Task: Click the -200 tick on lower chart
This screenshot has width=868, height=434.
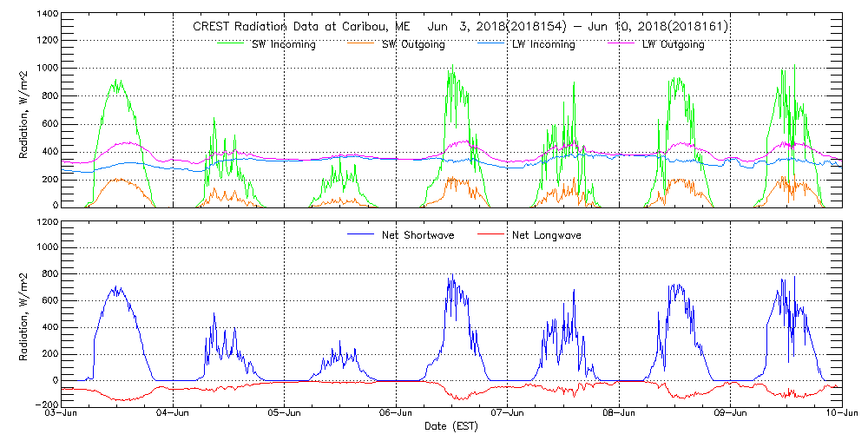Action: click(x=45, y=405)
